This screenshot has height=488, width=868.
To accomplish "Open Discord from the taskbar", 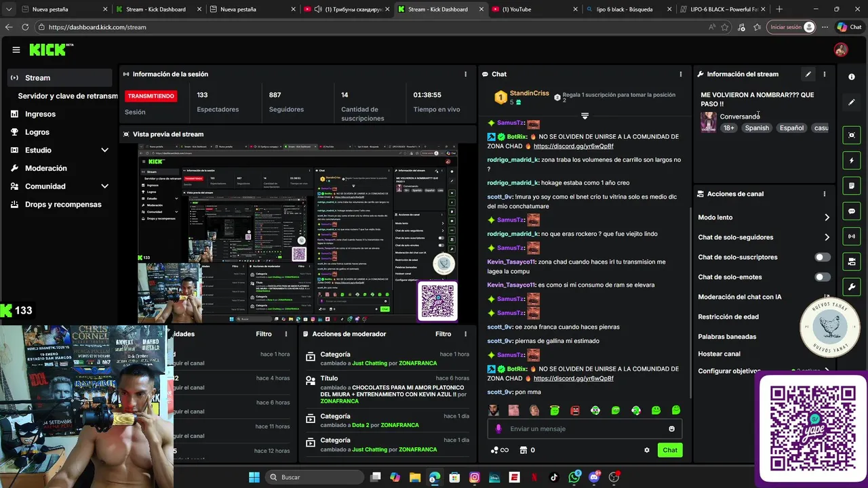I will pos(595,477).
